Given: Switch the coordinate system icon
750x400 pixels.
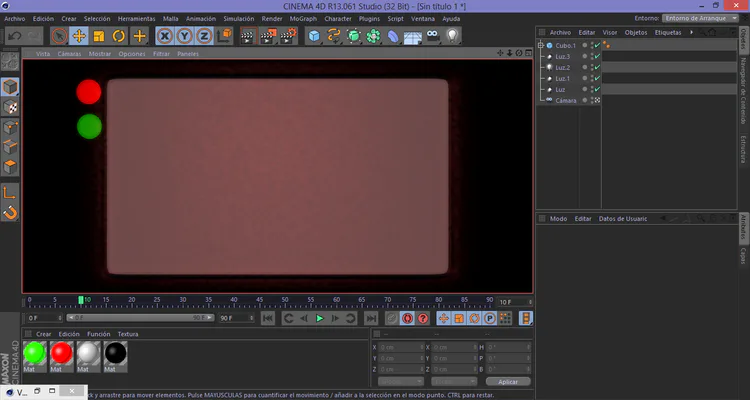Looking at the screenshot, I should point(224,36).
